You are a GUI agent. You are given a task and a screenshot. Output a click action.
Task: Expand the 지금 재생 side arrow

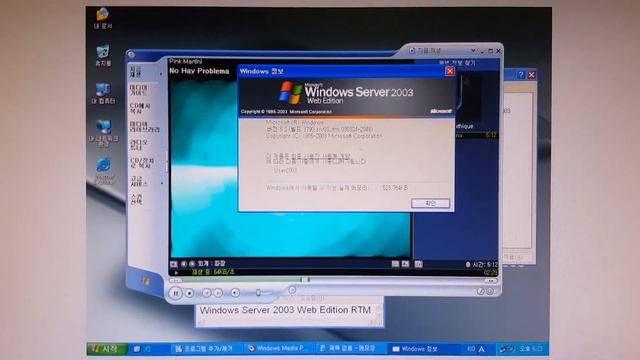click(x=161, y=74)
